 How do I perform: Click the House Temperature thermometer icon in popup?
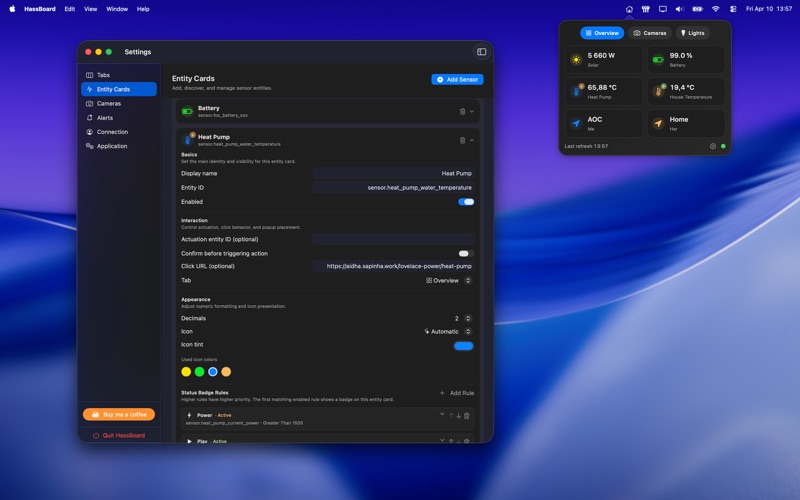(659, 91)
